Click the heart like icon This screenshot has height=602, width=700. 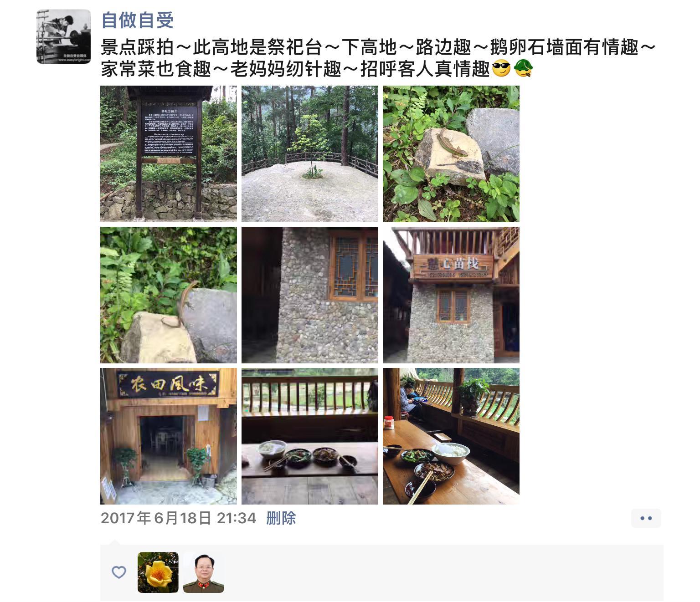[119, 572]
